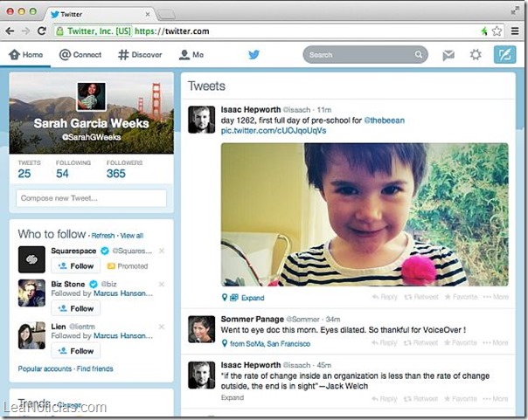Screen dimensions: 528x420
Task: Retweet Isaac's photo tweet
Action: click(x=421, y=297)
